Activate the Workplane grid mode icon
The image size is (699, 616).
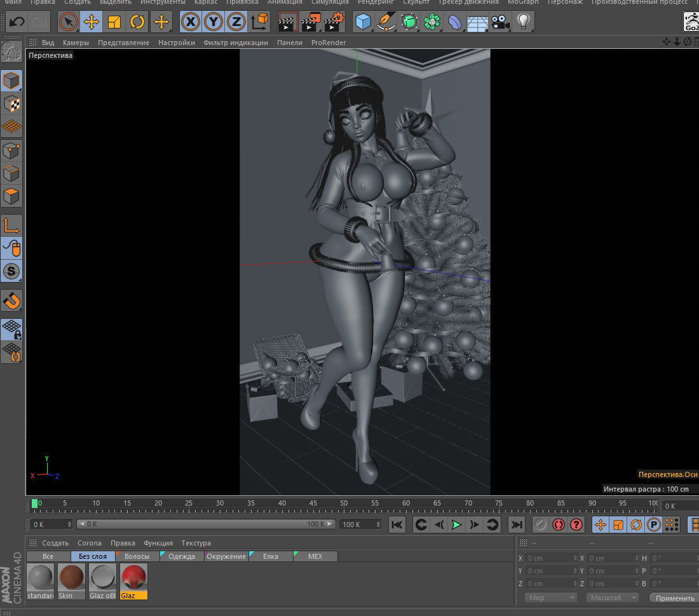tap(11, 127)
